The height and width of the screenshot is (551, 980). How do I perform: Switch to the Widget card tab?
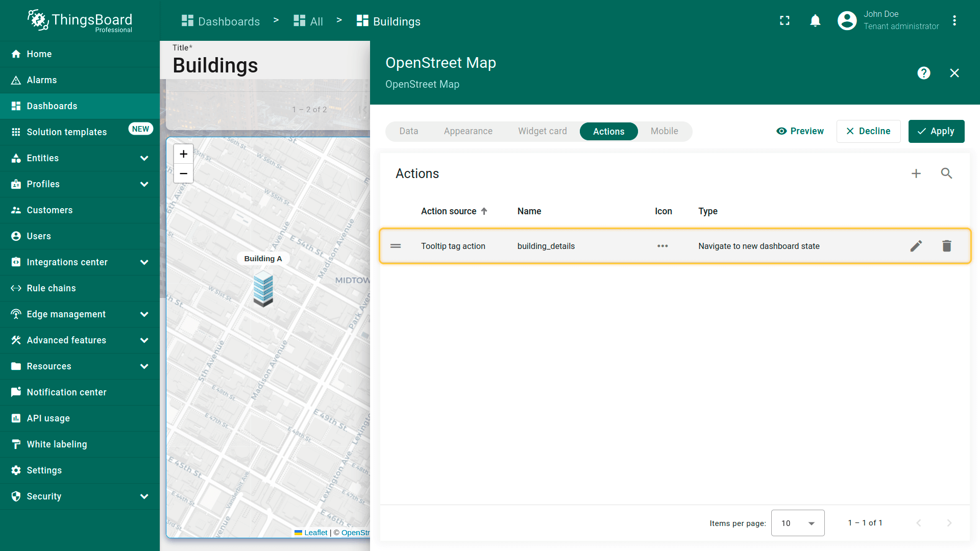542,131
